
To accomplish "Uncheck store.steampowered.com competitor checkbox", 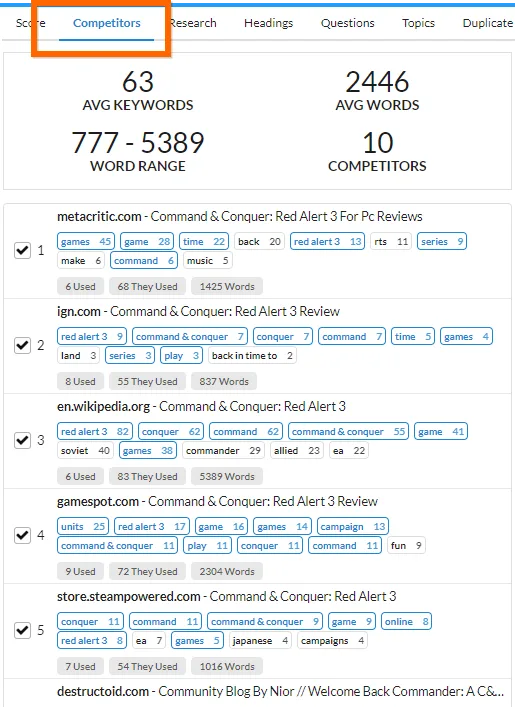I will pyautogui.click(x=23, y=630).
